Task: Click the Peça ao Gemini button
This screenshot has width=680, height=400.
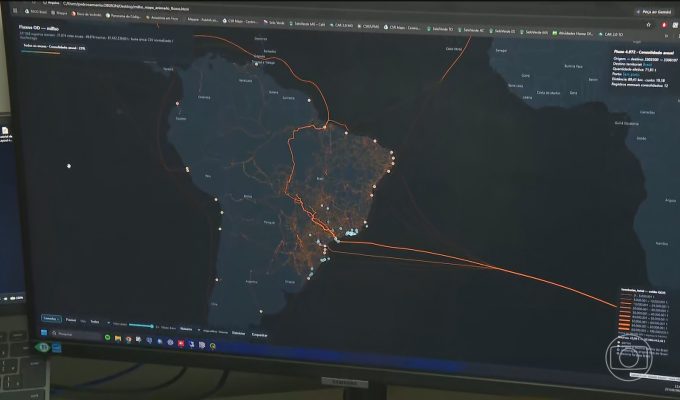Action: pos(654,12)
